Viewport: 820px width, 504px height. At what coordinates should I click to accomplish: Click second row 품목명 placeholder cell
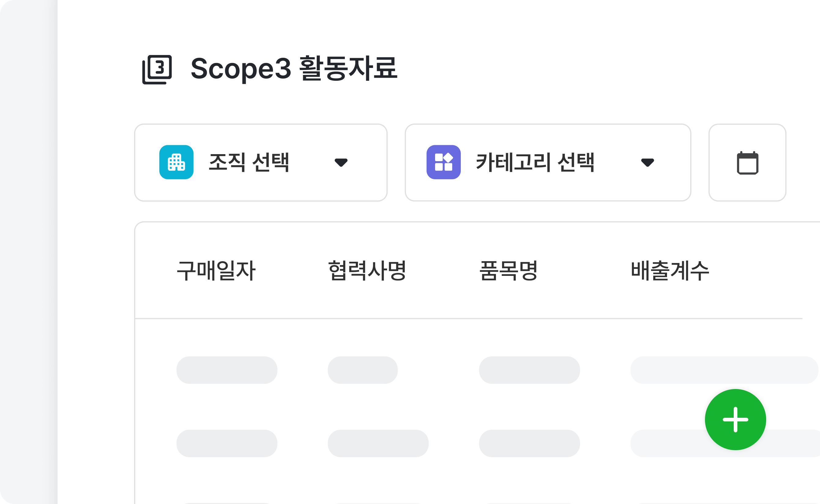[x=529, y=443]
